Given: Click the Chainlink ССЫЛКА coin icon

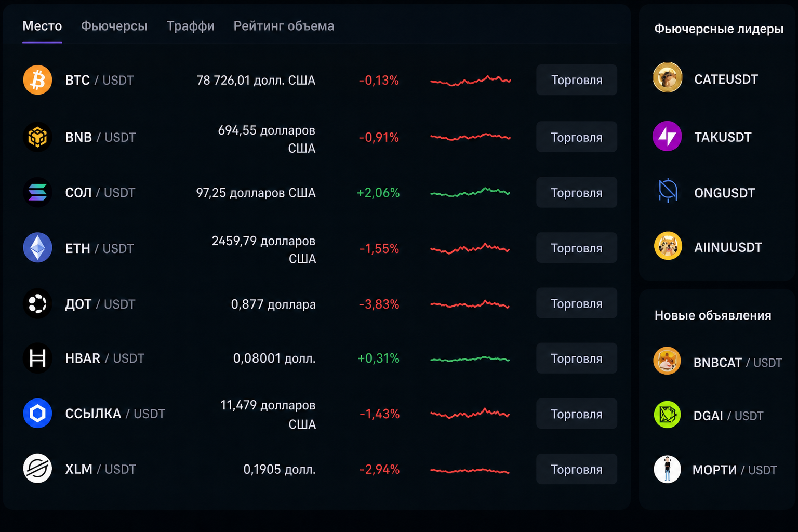Looking at the screenshot, I should tap(37, 414).
